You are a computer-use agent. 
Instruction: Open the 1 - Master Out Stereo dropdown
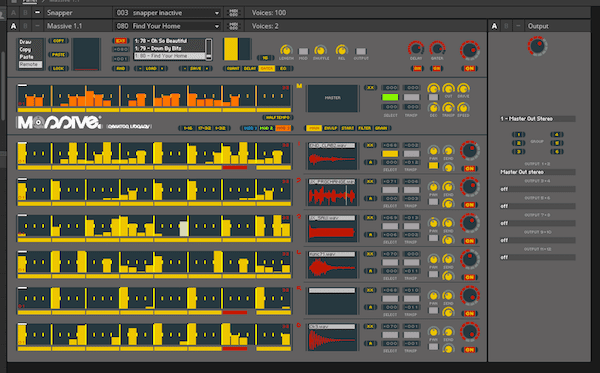[x=537, y=119]
